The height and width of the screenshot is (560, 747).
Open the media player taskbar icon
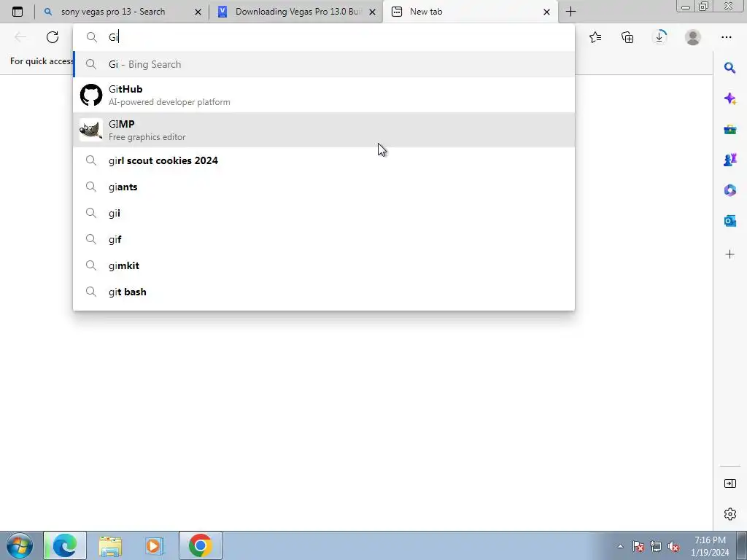(155, 545)
